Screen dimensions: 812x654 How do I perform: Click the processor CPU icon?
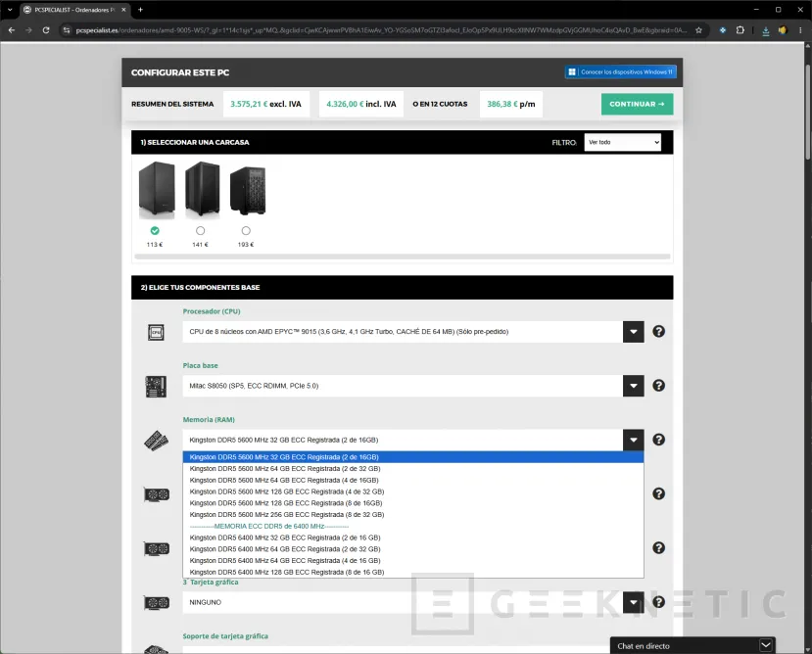156,332
